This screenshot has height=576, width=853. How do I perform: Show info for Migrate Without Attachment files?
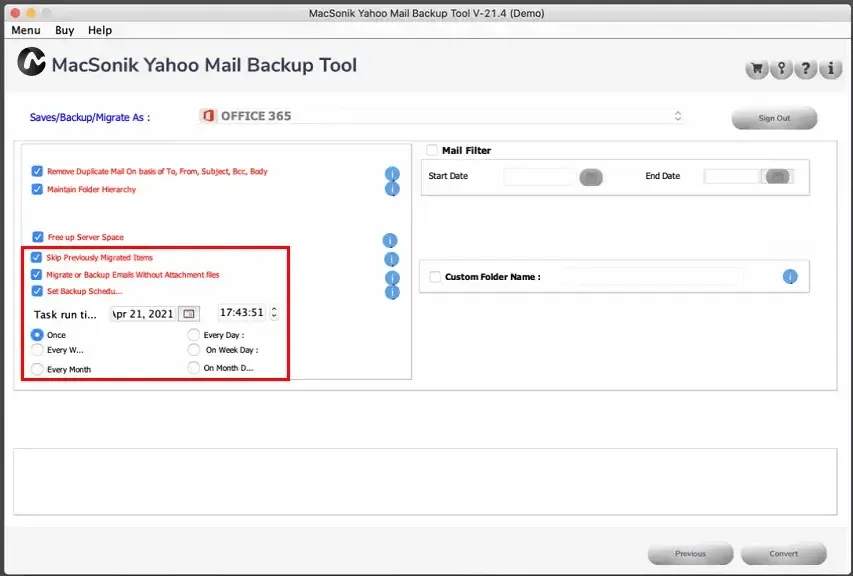click(392, 277)
